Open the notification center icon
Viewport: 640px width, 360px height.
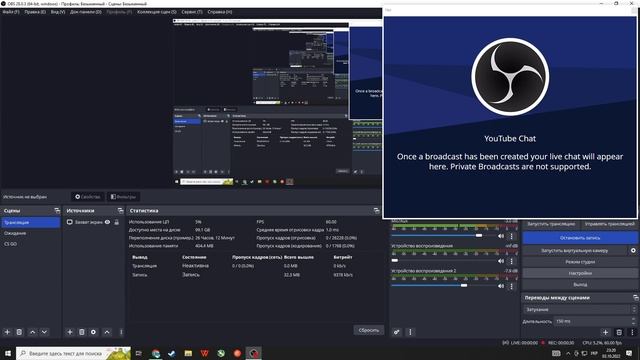click(629, 353)
